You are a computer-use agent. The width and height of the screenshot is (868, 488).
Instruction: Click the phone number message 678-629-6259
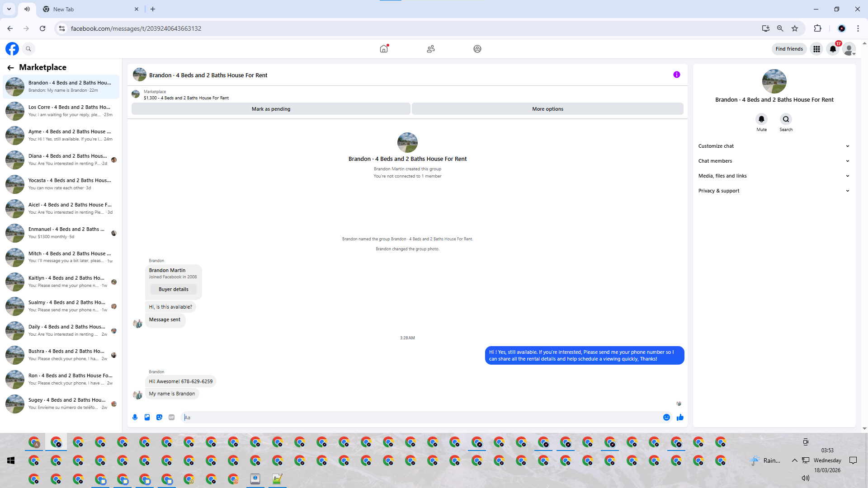coord(181,381)
